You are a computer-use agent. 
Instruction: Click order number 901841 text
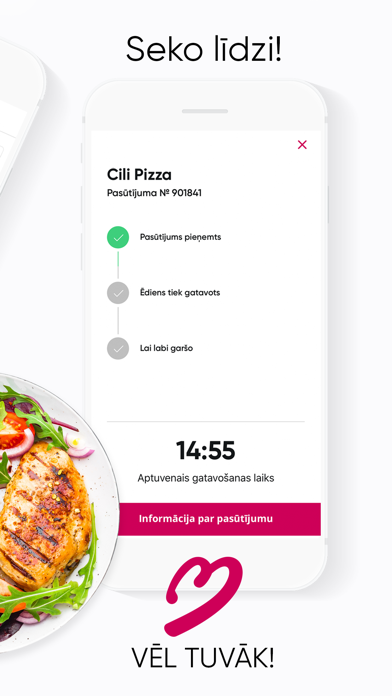pyautogui.click(x=154, y=193)
